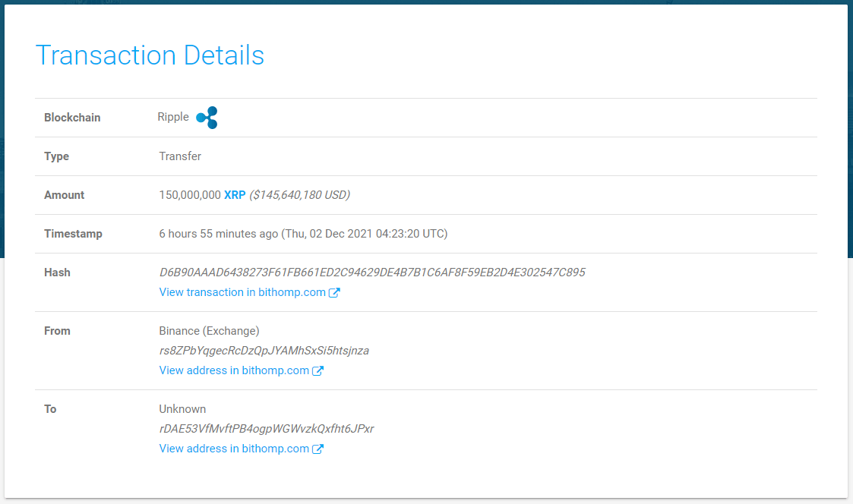This screenshot has height=504, width=853.
Task: Click the Hash row label
Action: click(57, 272)
